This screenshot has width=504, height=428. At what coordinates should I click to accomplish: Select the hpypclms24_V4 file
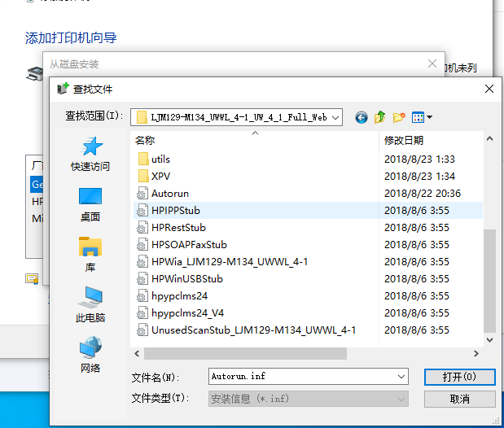point(187,312)
